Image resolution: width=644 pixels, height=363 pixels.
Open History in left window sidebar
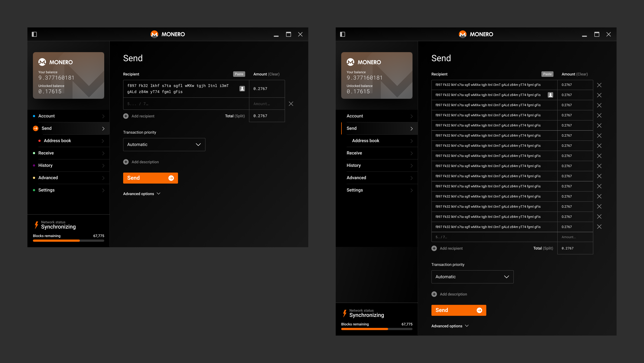coord(68,165)
